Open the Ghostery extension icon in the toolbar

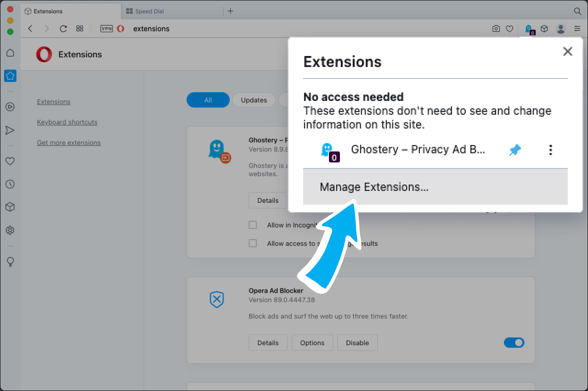point(528,28)
